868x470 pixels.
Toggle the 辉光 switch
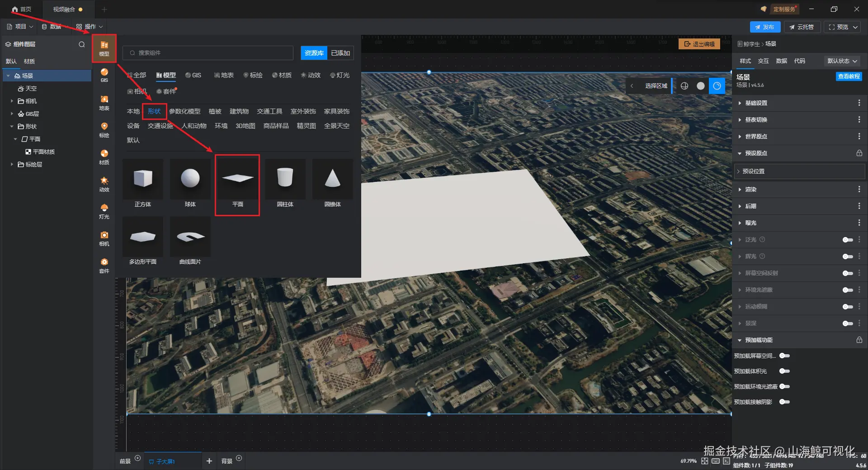click(848, 256)
